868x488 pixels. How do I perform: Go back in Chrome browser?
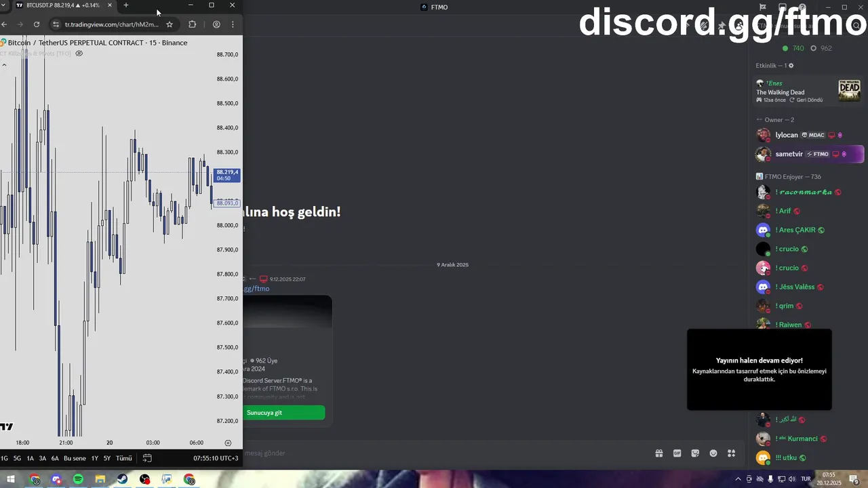point(4,24)
